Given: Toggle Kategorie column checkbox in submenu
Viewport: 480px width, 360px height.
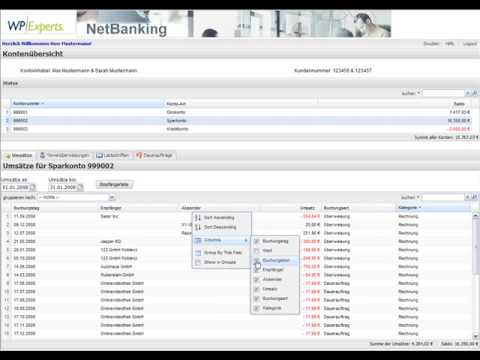Looking at the screenshot, I should [x=257, y=309].
